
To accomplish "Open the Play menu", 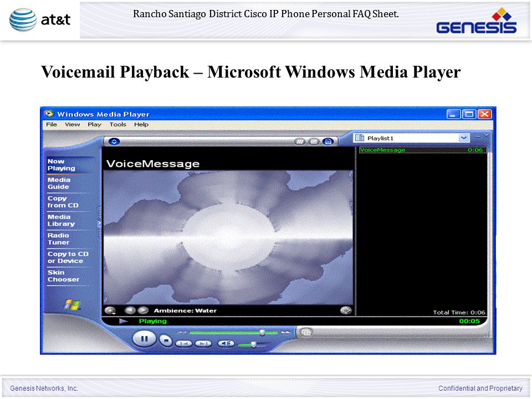I will [94, 125].
